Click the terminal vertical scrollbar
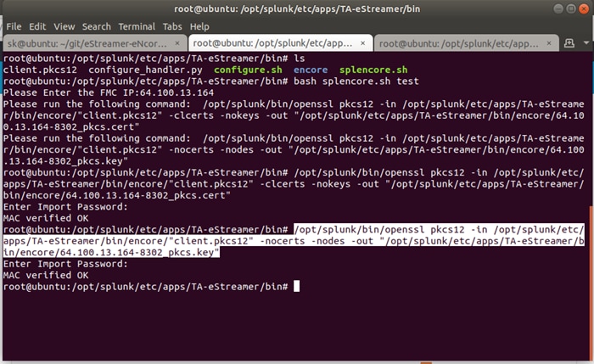Viewport: 594px width, 364px height. tap(591, 283)
